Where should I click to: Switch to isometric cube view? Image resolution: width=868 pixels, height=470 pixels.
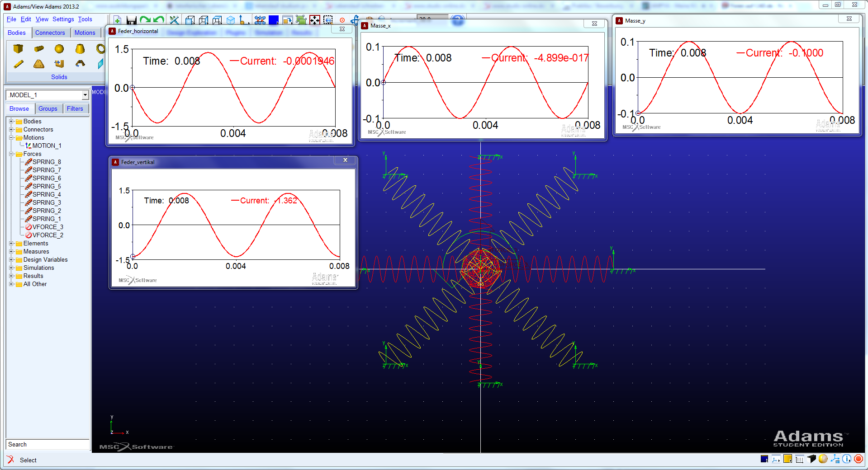click(231, 20)
